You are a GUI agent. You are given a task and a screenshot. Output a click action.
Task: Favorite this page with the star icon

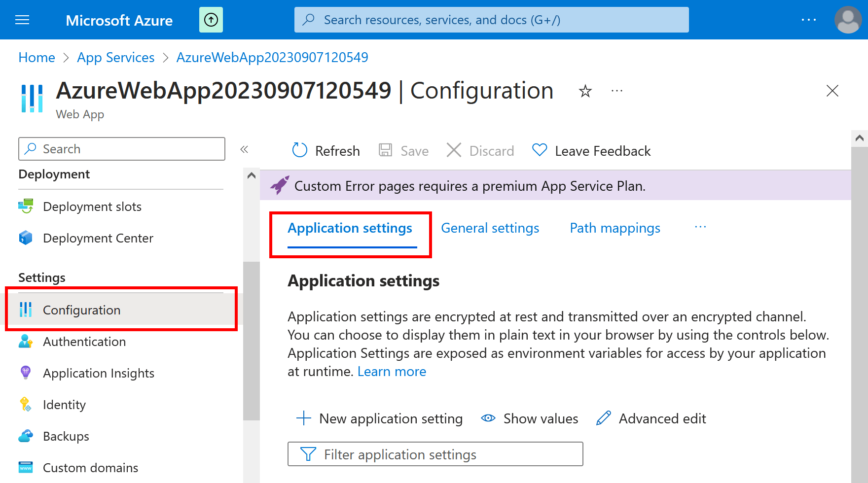coord(585,91)
